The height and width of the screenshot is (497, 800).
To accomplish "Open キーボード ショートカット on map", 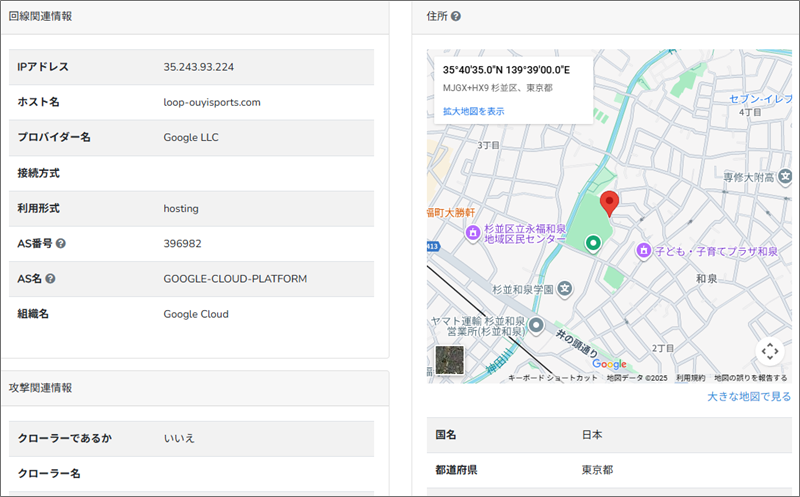I will click(x=553, y=378).
